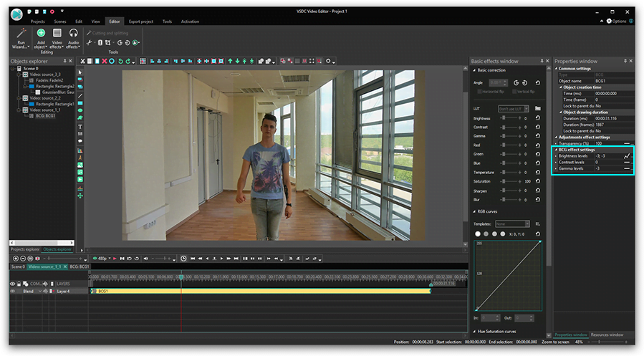Image resolution: width=644 pixels, height=356 pixels.
Task: Pin the Properties window panel
Action: pos(625,61)
